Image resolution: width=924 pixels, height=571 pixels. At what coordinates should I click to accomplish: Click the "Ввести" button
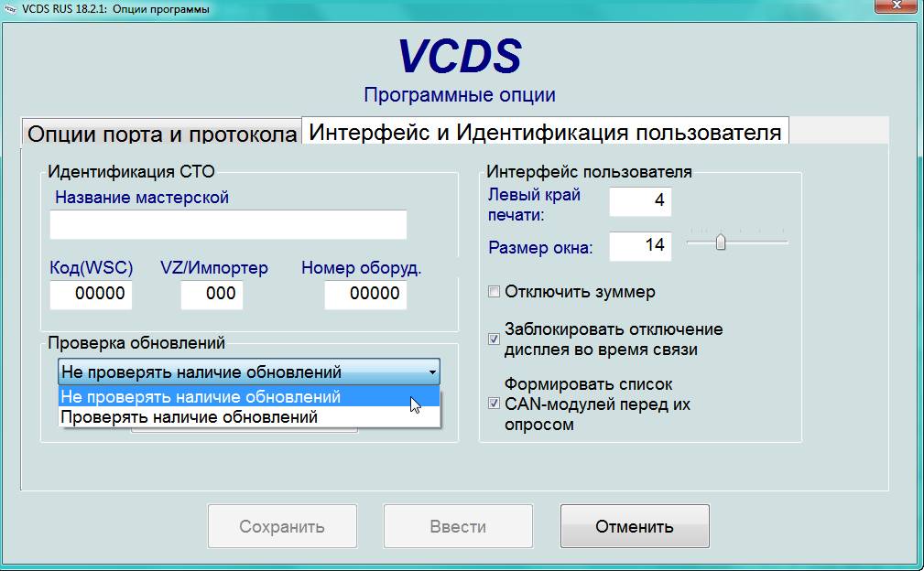click(x=457, y=527)
